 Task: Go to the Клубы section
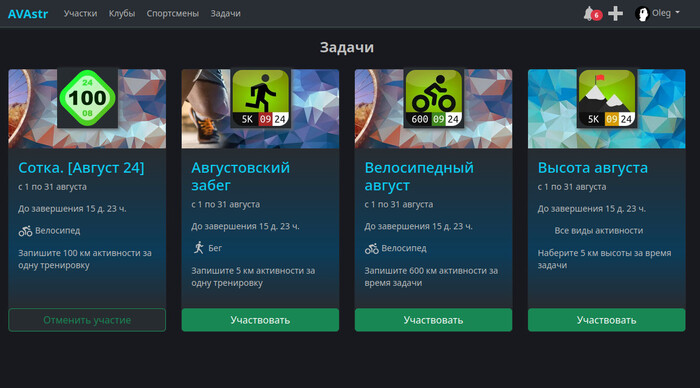pyautogui.click(x=122, y=13)
